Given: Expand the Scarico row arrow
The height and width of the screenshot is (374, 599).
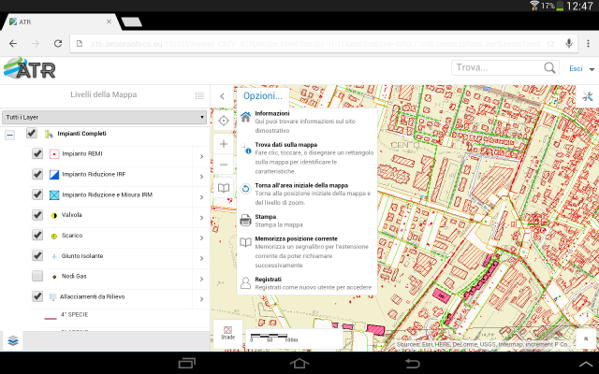Looking at the screenshot, I should [x=201, y=238].
